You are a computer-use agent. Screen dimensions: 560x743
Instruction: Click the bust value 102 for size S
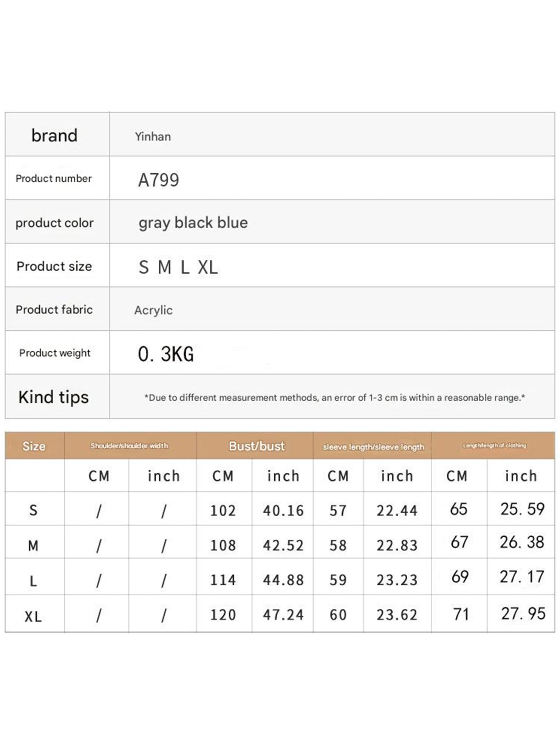pos(223,511)
